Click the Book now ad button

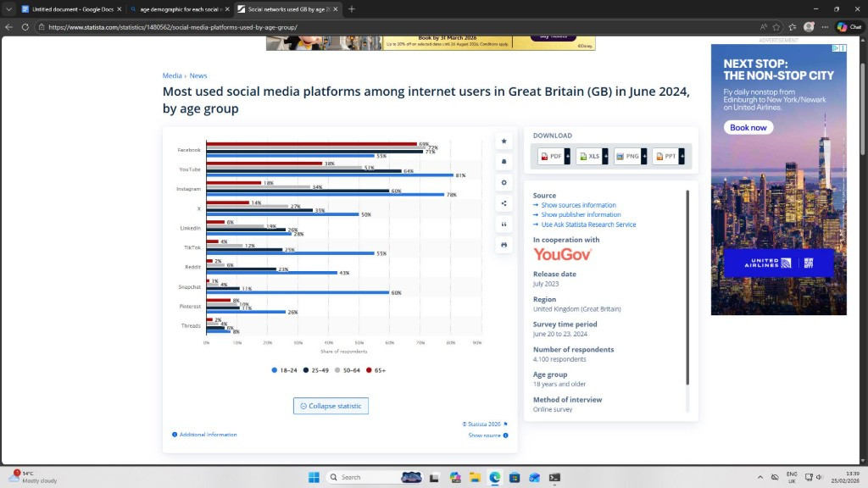click(x=748, y=128)
